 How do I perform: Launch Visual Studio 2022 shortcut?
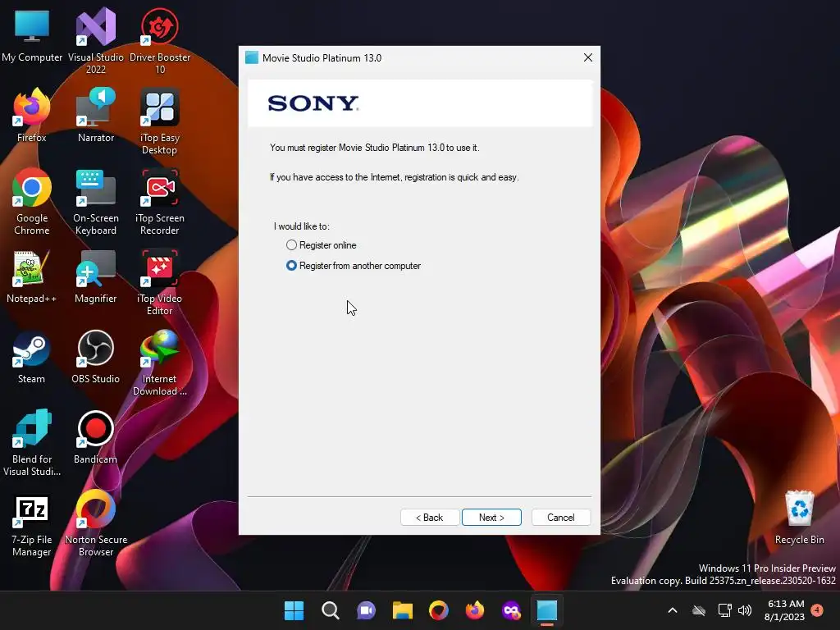pos(96,41)
